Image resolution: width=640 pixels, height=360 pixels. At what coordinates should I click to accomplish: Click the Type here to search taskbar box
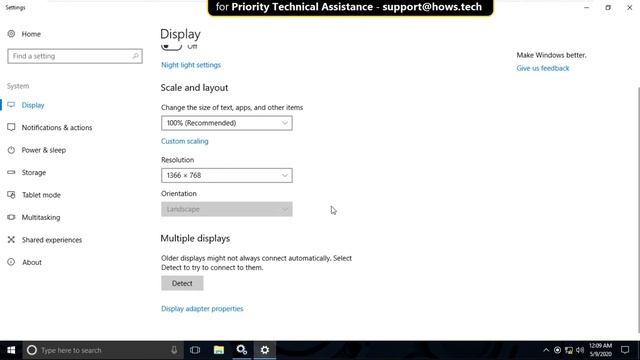pos(102,350)
